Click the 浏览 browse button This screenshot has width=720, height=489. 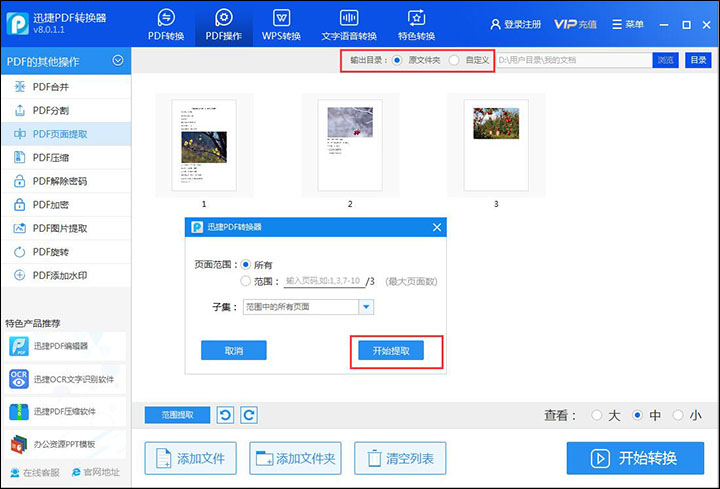point(665,60)
